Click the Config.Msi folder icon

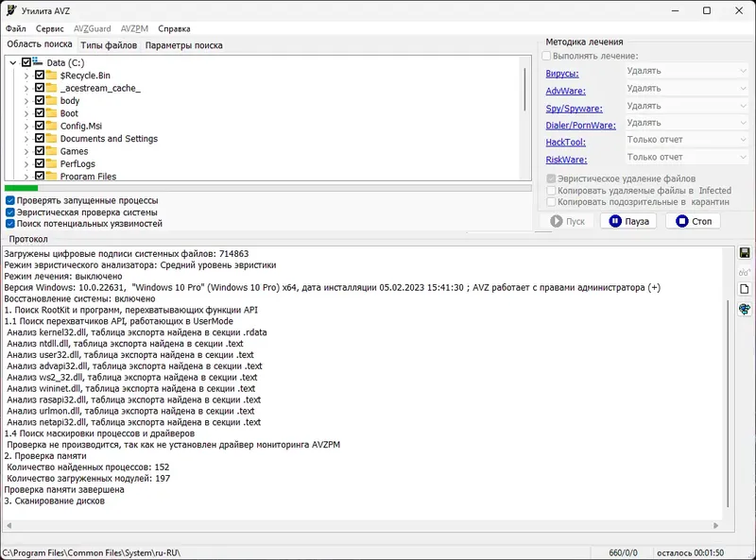(51, 126)
